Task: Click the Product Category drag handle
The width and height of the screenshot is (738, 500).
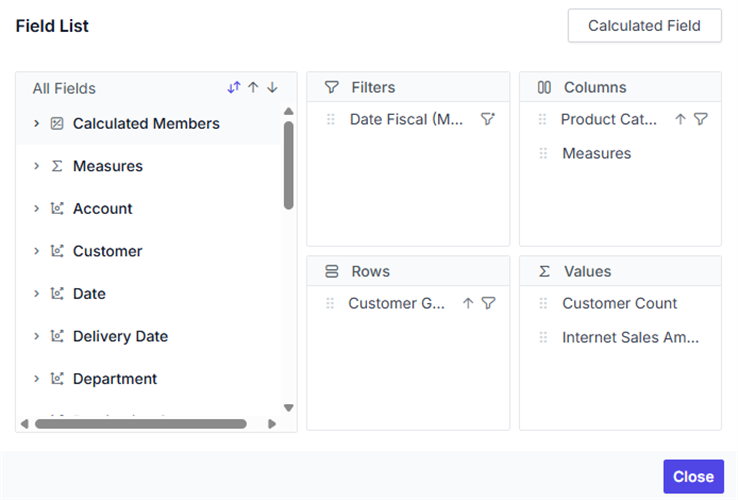Action: point(542,119)
